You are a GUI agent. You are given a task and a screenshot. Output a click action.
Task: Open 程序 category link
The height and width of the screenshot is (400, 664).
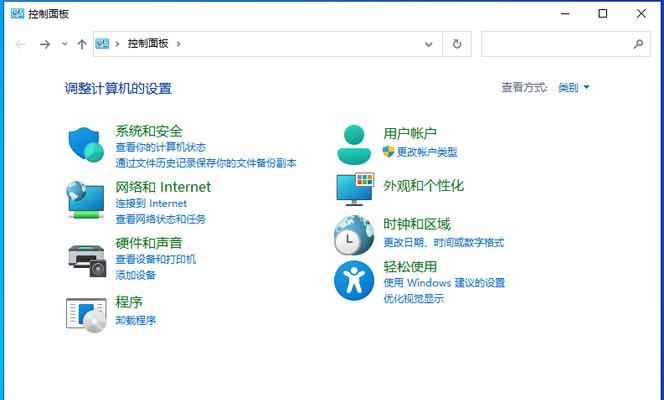pos(129,302)
